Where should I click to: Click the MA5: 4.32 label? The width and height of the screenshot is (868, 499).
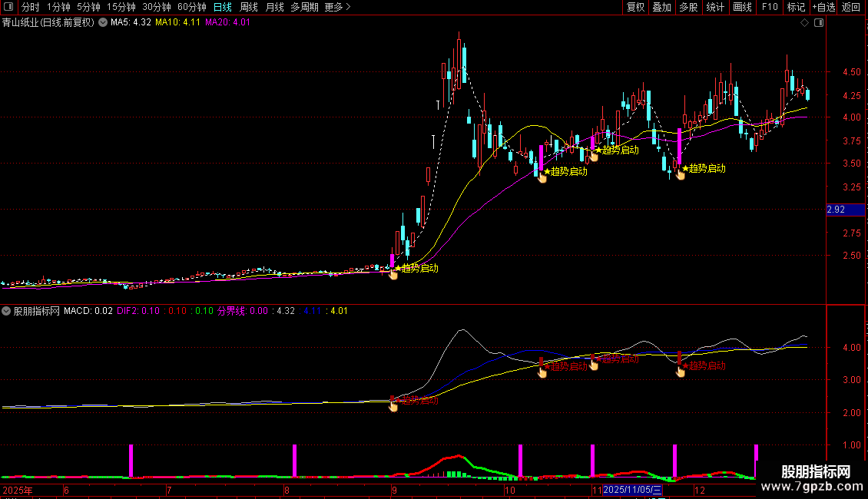[131, 23]
